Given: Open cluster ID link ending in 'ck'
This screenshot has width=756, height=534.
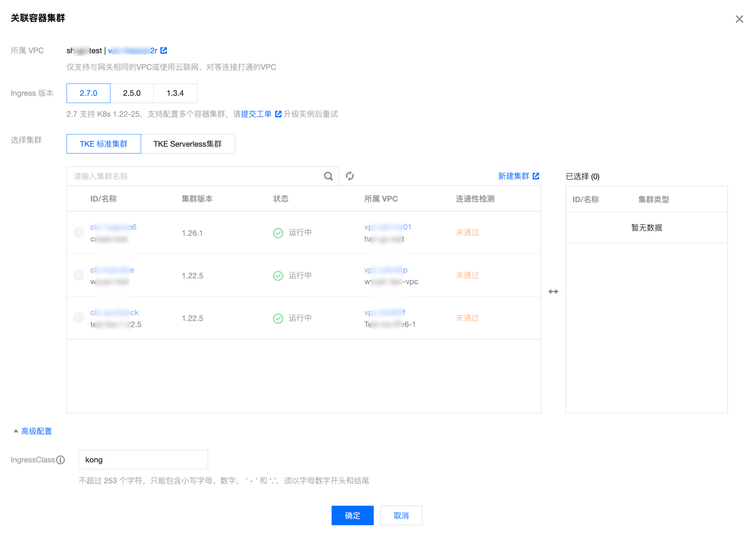Looking at the screenshot, I should click(x=114, y=312).
